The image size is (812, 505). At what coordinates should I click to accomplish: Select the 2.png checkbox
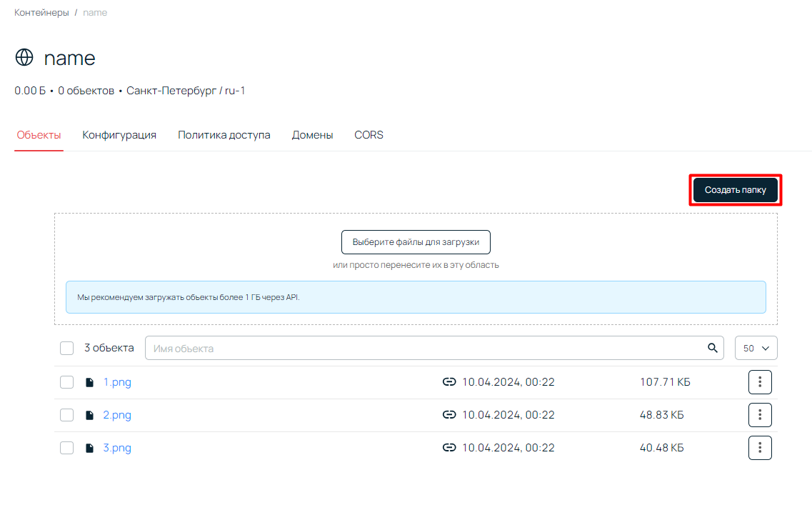tap(67, 415)
